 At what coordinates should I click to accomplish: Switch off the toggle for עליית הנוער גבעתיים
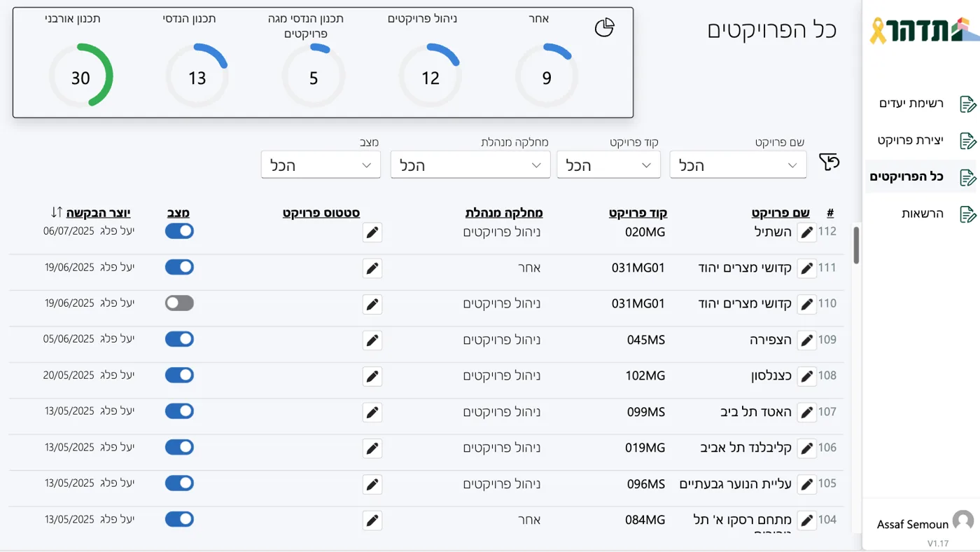[179, 483]
